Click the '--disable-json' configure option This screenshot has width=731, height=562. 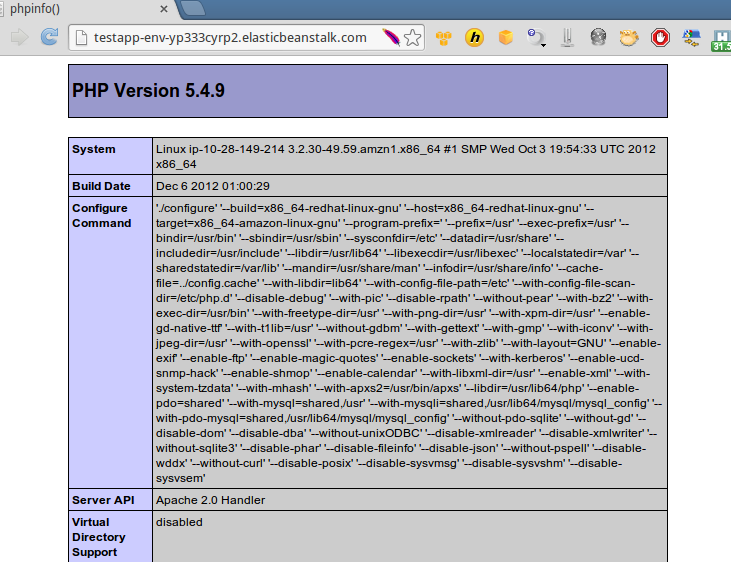pos(457,448)
